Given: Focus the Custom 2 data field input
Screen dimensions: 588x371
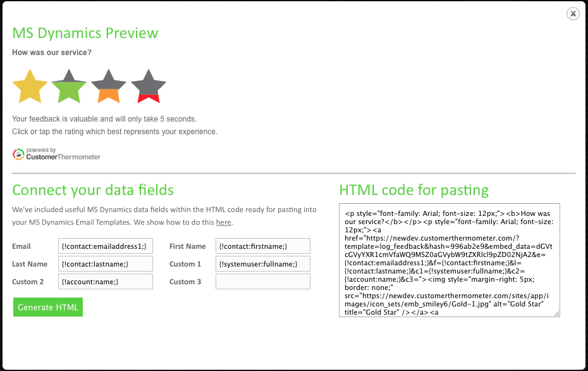Looking at the screenshot, I should (x=106, y=282).
